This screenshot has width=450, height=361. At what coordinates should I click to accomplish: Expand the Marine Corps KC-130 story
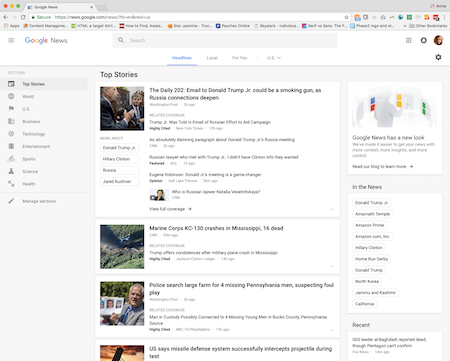tap(332, 266)
